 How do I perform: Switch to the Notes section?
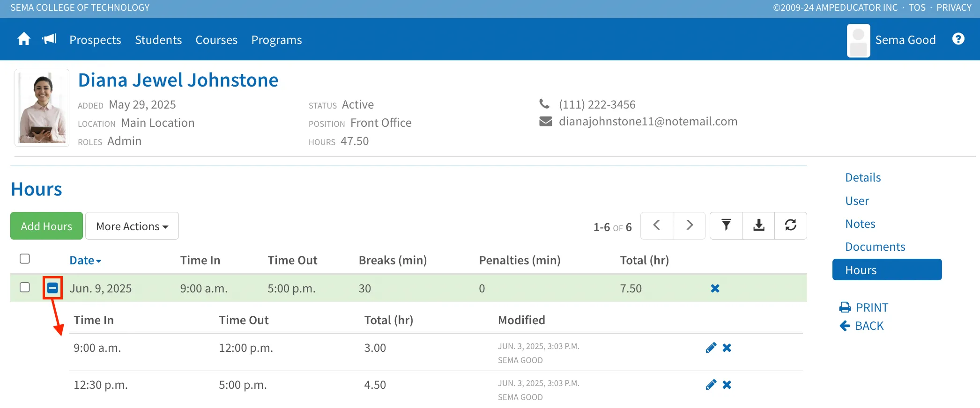pyautogui.click(x=860, y=224)
